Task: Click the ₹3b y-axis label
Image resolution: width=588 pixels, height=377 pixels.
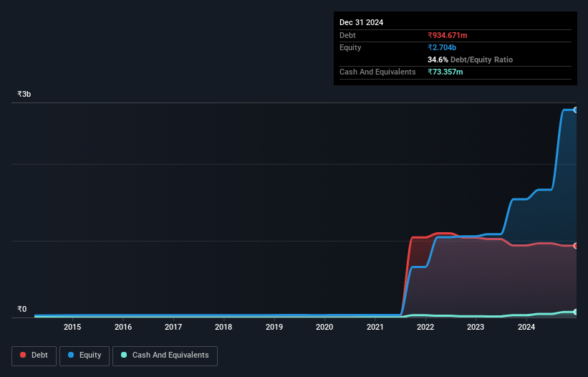Action: (24, 94)
